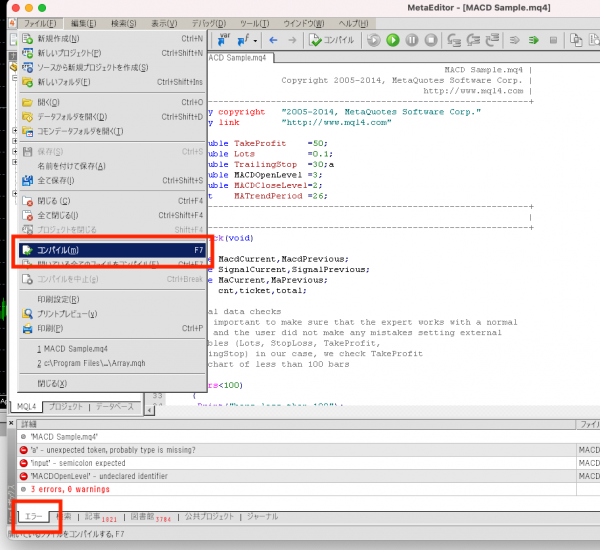The width and height of the screenshot is (600, 550).
Task: Choose 全て閉じる(l) menu item
Action: click(x=112, y=215)
